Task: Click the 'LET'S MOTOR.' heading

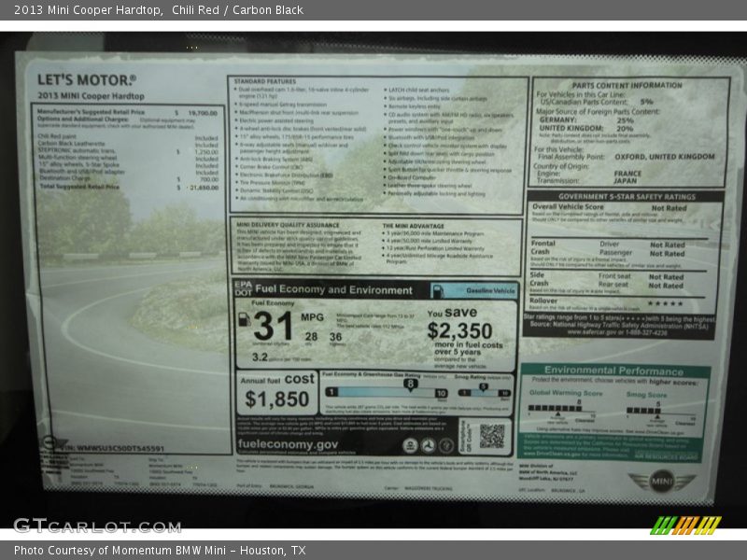Action: pos(87,80)
